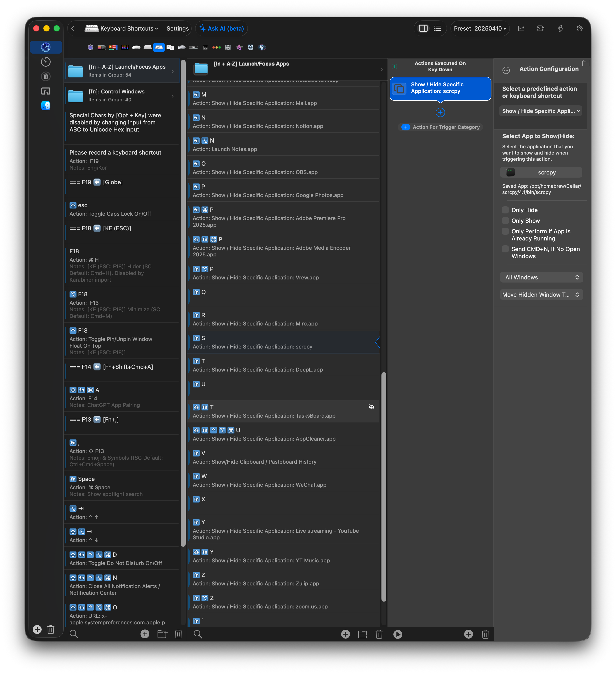Select the Magic Mouse trigger icon
Screen dimensions: 616x674
(136, 47)
